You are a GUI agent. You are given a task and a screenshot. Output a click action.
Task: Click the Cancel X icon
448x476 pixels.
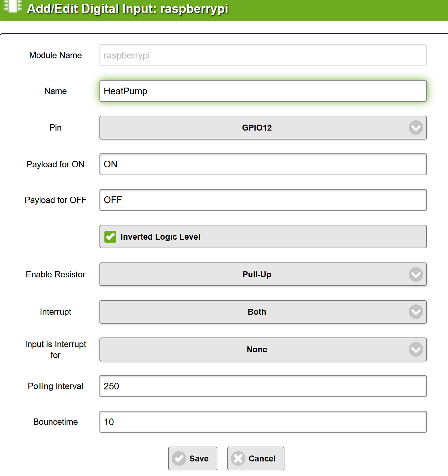click(238, 458)
